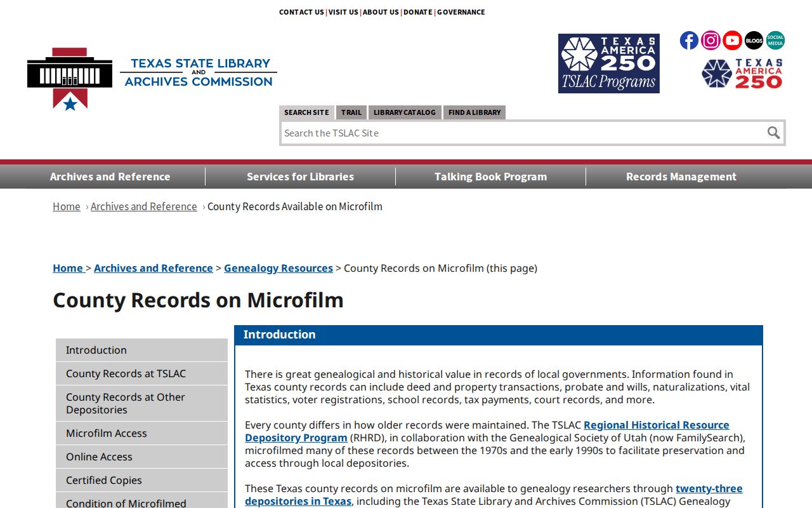Screen dimensions: 812x508
Task: Select the TRAIL search tab
Action: [351, 112]
